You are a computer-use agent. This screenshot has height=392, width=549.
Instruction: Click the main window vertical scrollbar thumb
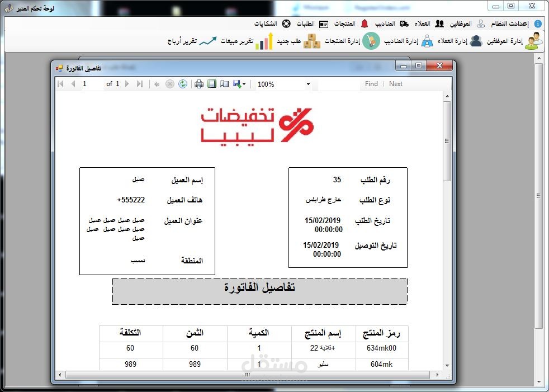click(538, 196)
